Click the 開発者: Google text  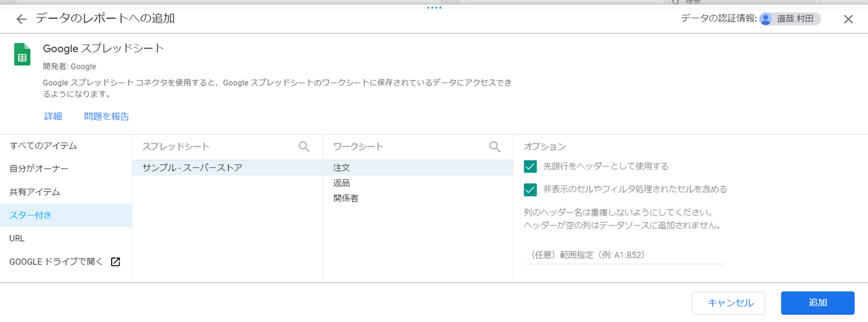point(70,66)
